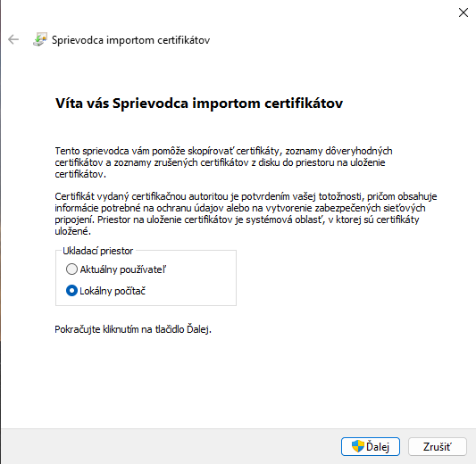Click the back arrow in the wizard header
This screenshot has width=476, height=464.
coord(13,40)
